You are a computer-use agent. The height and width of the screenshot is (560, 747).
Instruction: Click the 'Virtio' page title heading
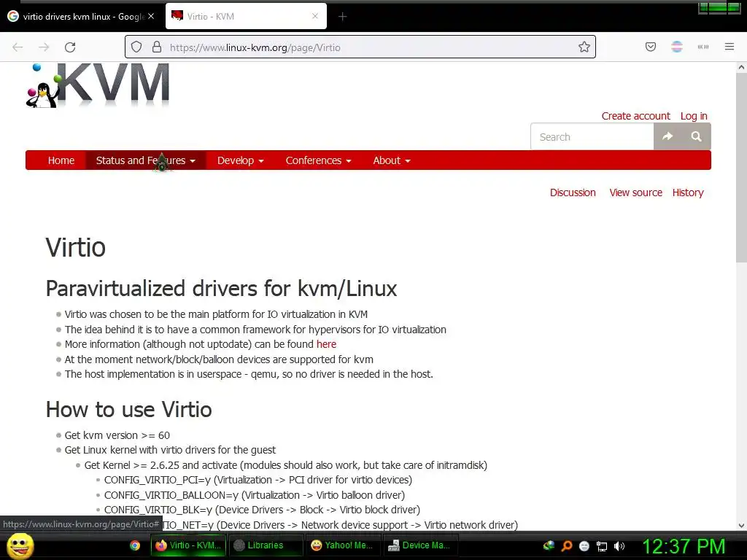76,247
